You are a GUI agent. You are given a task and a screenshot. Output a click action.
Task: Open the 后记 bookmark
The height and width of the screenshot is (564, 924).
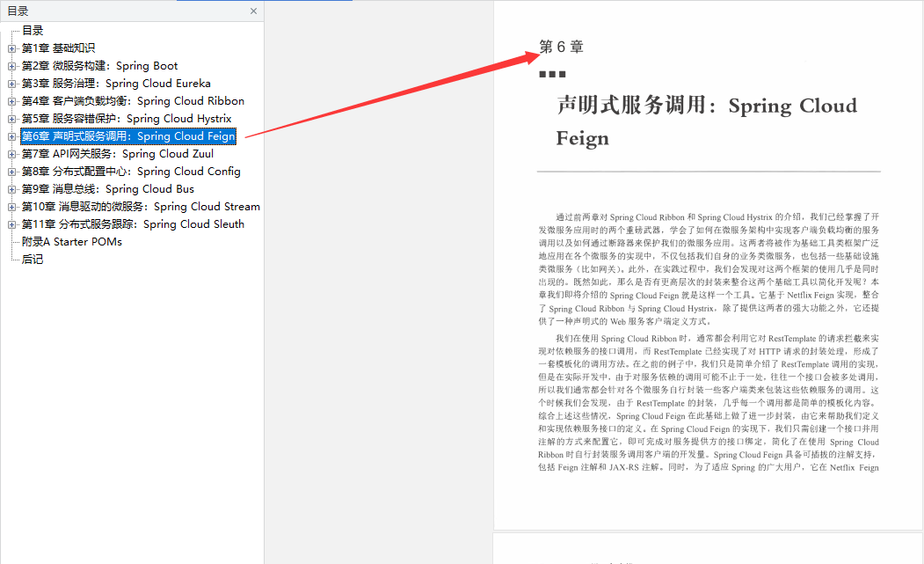pyautogui.click(x=33, y=260)
